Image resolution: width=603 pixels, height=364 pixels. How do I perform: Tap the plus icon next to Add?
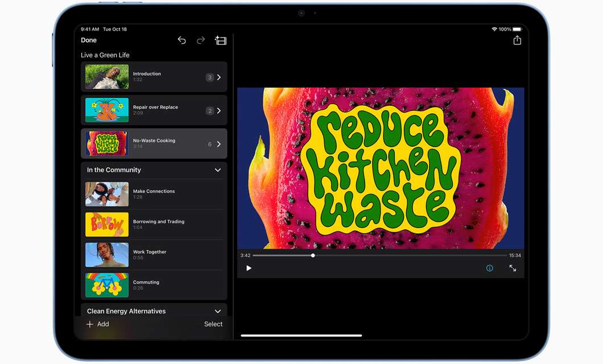tap(90, 324)
